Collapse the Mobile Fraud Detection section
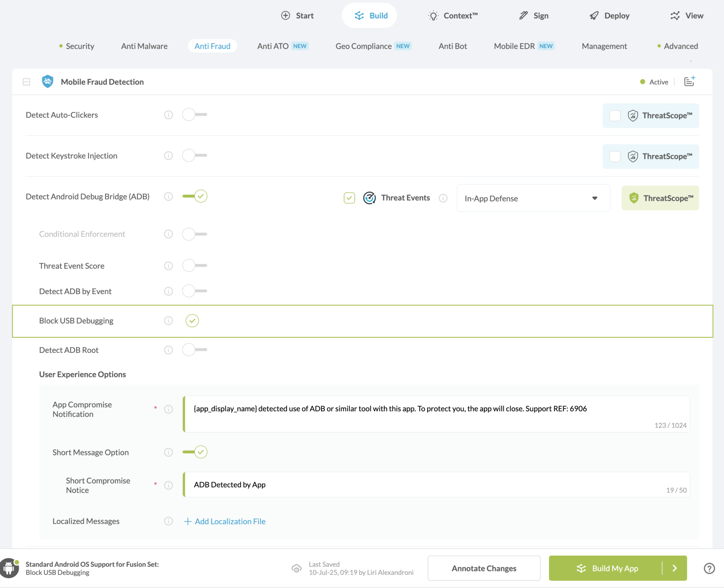The width and height of the screenshot is (724, 588). (x=27, y=82)
